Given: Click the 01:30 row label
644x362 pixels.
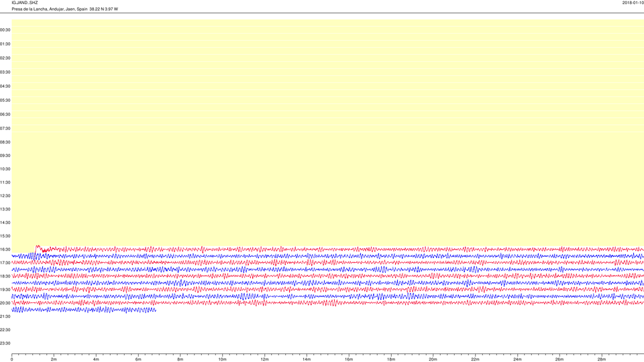Looking at the screenshot, I should click(5, 44).
